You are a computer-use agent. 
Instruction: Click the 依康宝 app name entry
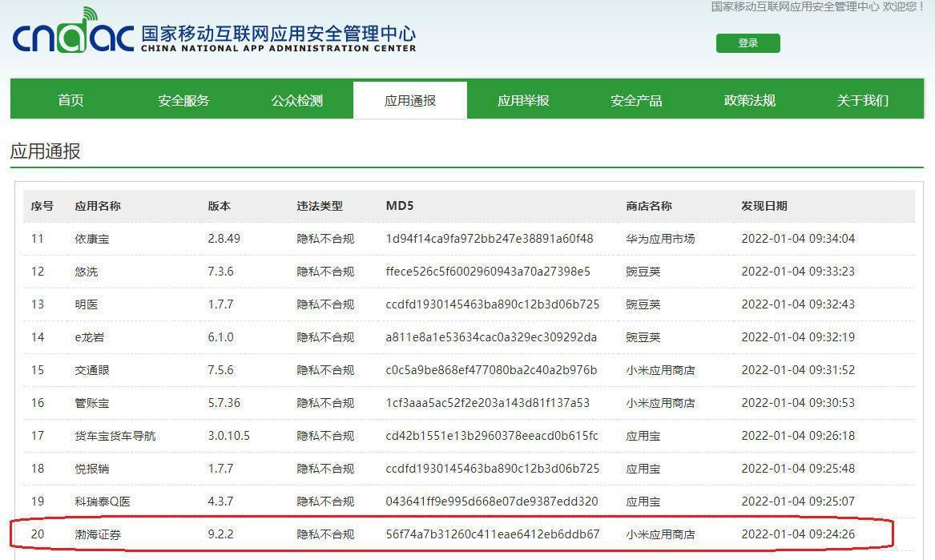click(x=92, y=239)
